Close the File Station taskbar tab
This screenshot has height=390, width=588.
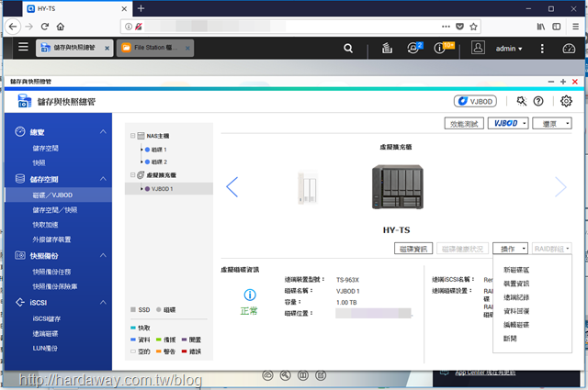point(187,49)
